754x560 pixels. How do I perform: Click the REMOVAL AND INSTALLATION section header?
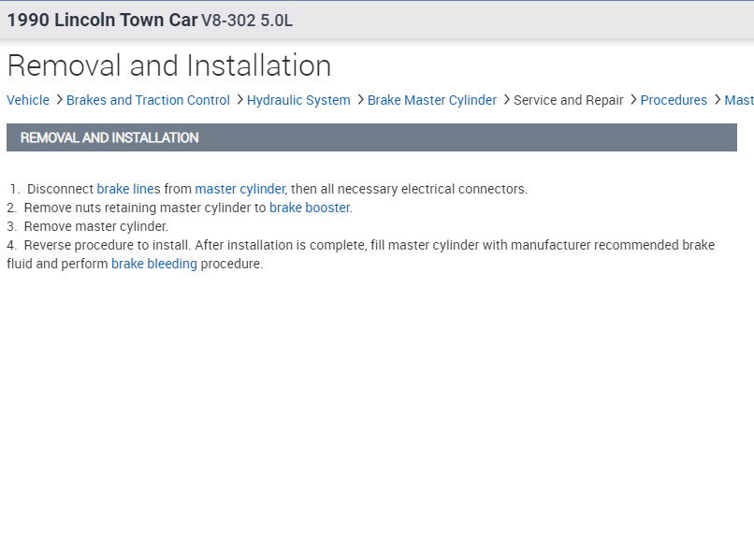click(x=109, y=137)
